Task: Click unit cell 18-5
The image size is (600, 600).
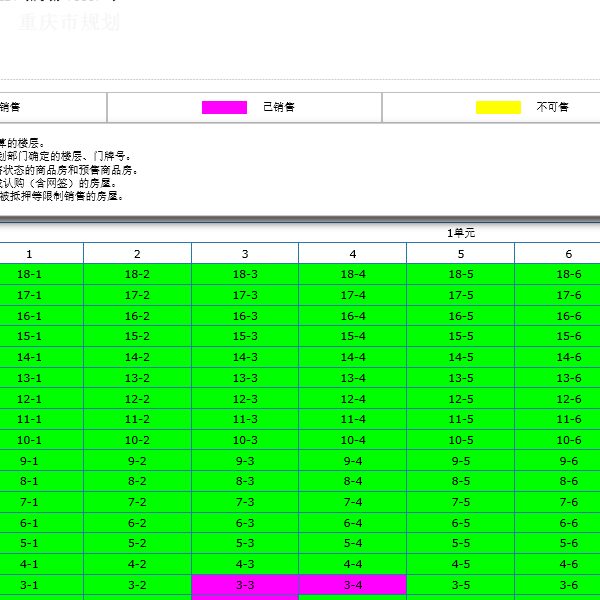Action: (x=461, y=274)
